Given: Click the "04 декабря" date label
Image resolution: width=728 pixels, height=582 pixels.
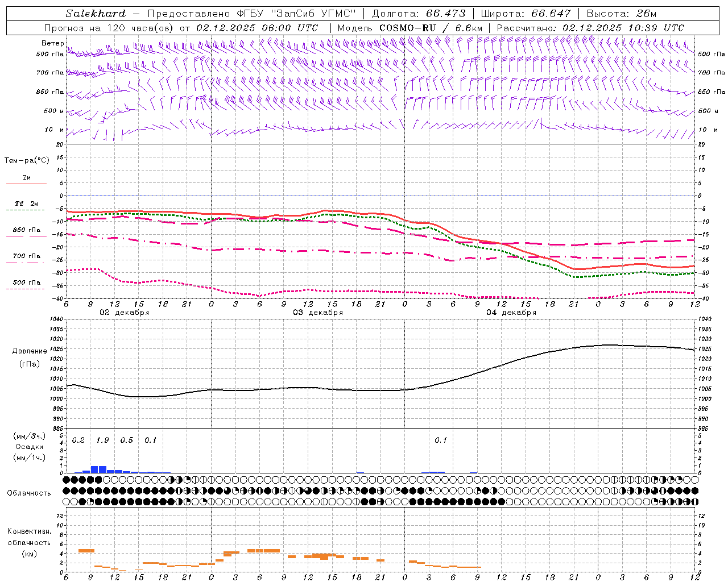Looking at the screenshot, I should pyautogui.click(x=511, y=313).
